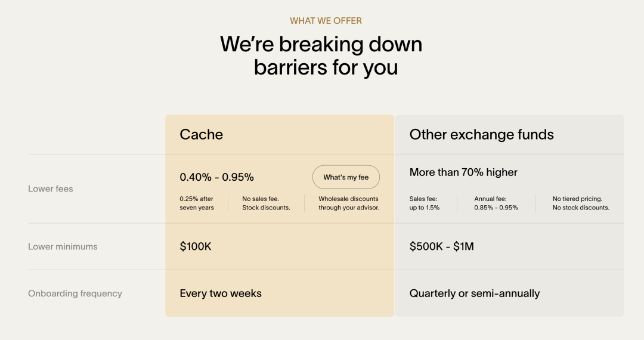Select the Cache column header
644x340 pixels.
202,135
